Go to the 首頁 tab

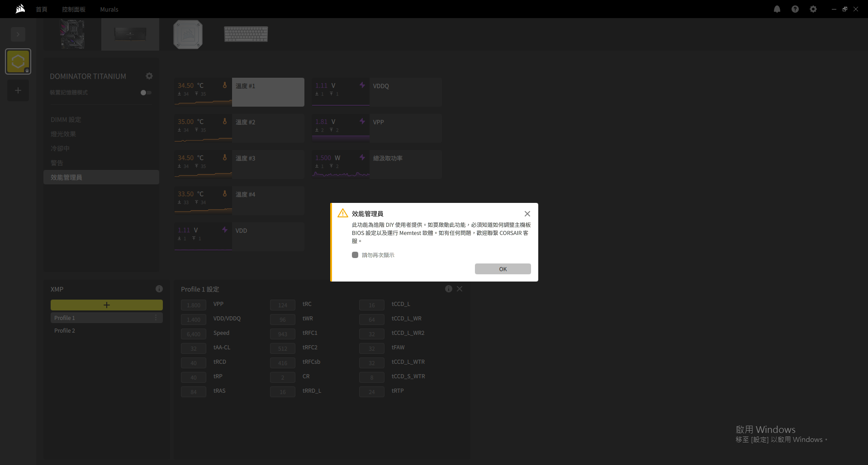click(x=42, y=9)
